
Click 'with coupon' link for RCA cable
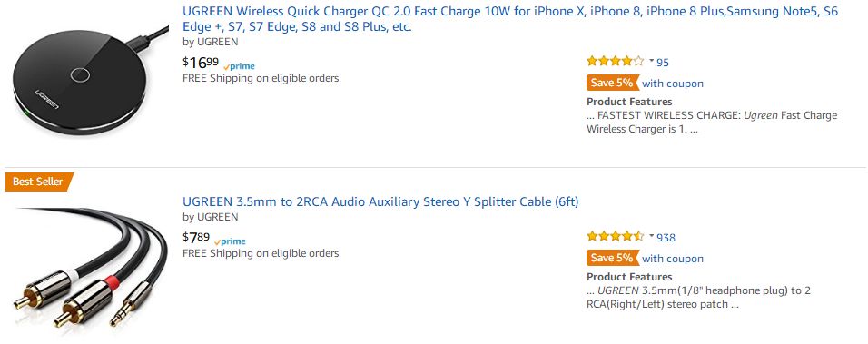[673, 259]
